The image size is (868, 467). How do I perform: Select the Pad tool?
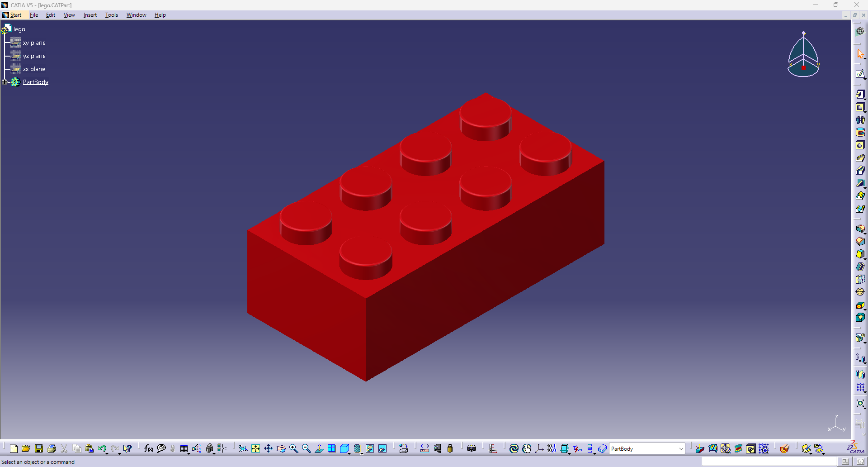860,94
